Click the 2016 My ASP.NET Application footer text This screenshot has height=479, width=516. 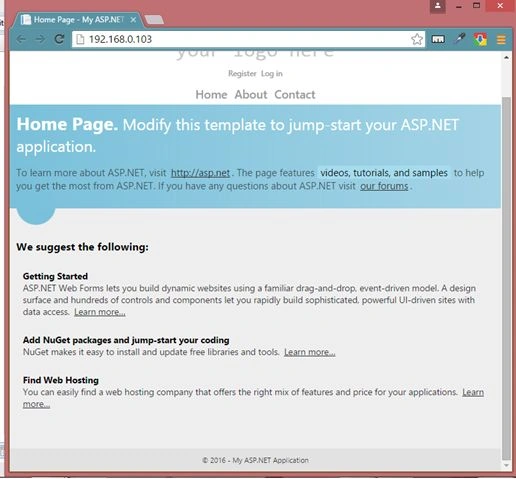point(255,461)
